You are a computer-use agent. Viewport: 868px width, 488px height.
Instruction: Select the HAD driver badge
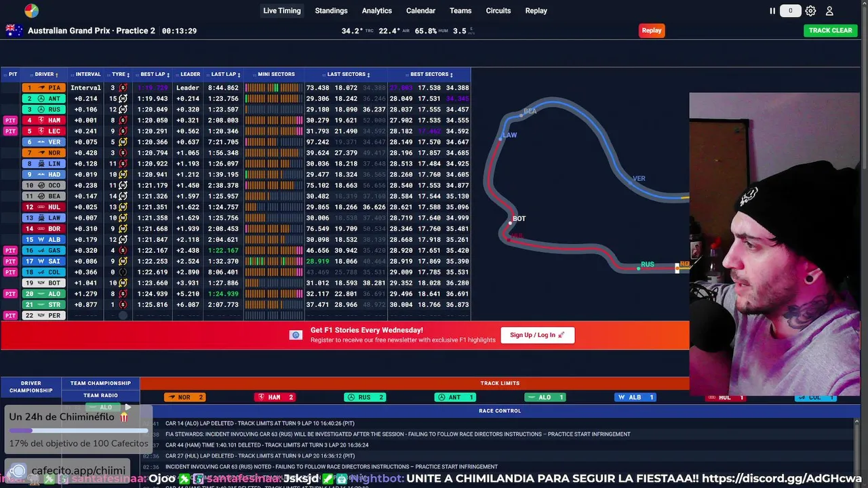coord(44,175)
